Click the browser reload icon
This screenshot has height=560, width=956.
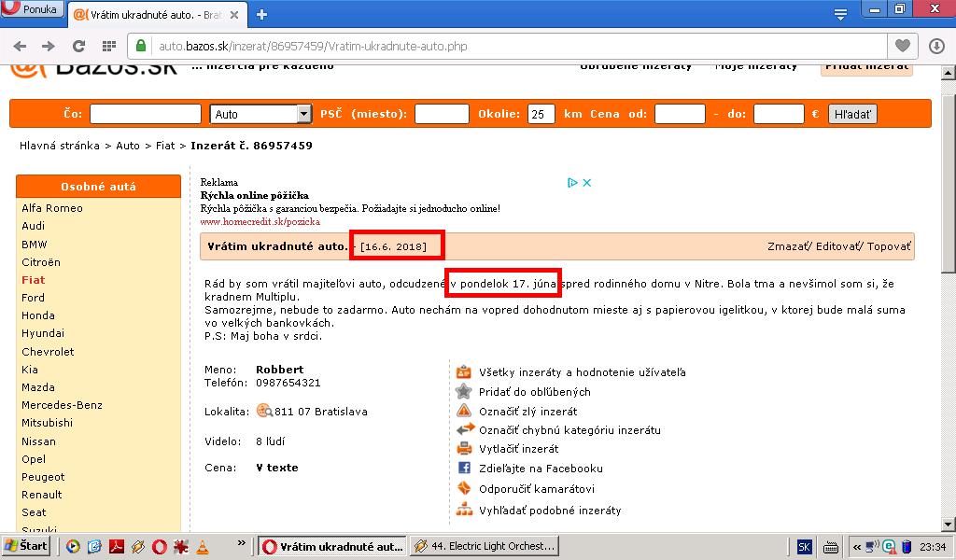[78, 46]
